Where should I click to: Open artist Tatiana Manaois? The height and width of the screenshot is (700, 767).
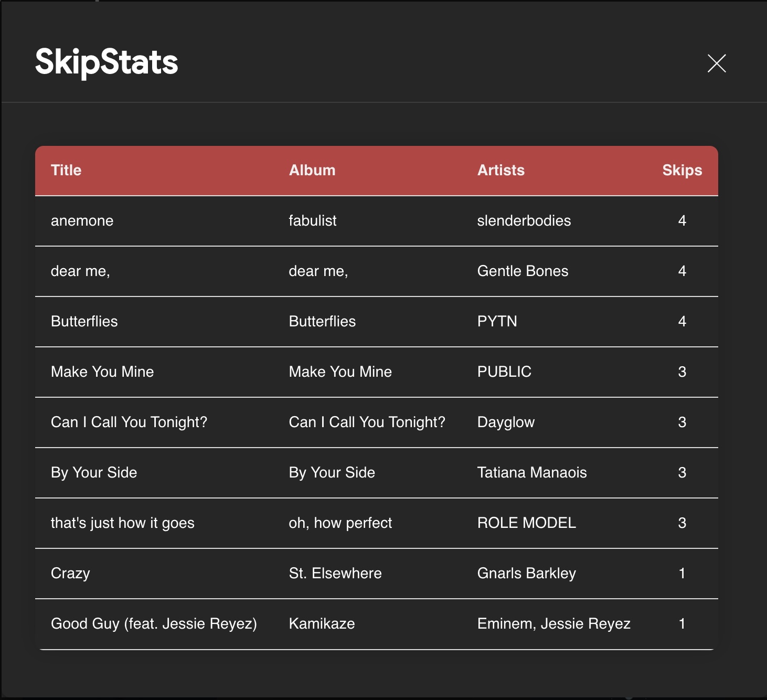click(x=531, y=472)
